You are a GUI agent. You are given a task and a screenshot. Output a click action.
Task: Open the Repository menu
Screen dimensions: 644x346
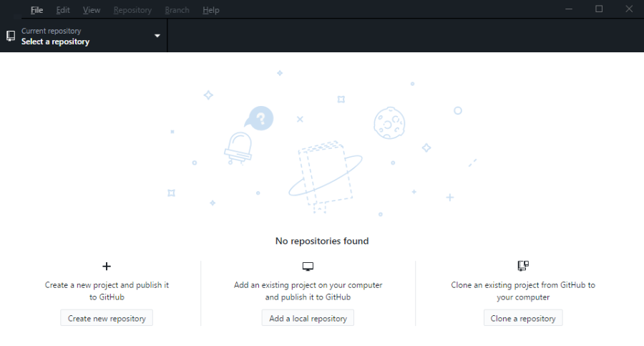[132, 10]
